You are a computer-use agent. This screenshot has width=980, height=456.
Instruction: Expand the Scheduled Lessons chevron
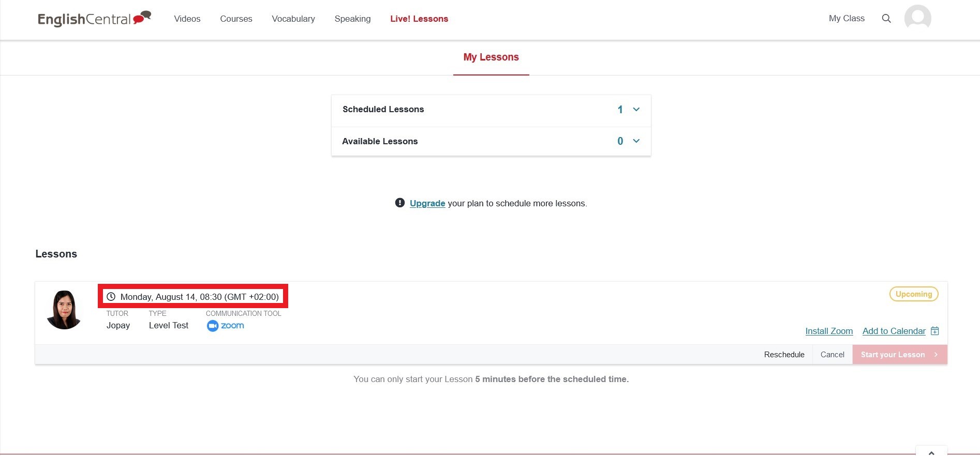coord(636,110)
